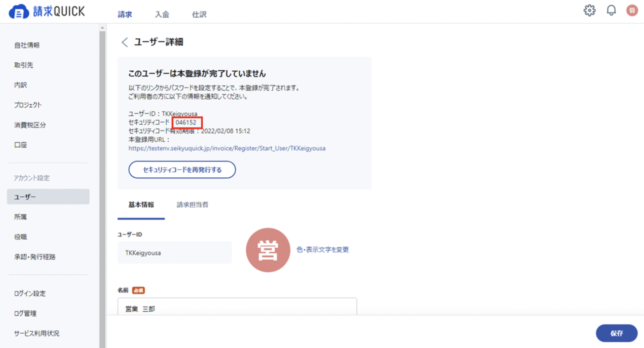Open the 本登録用 registration URL link
644x348 pixels.
(227, 148)
